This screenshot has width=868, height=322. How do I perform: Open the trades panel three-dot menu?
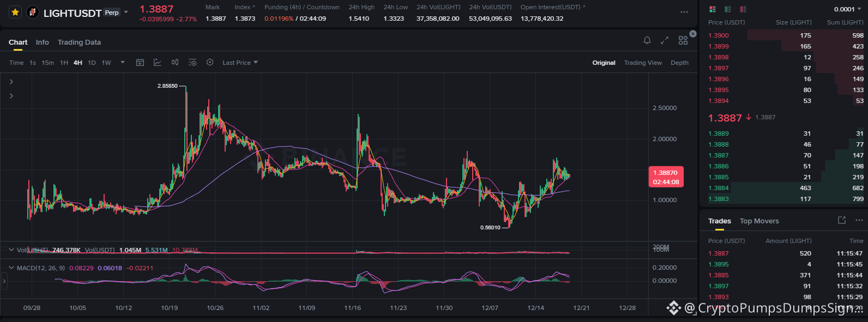859,220
